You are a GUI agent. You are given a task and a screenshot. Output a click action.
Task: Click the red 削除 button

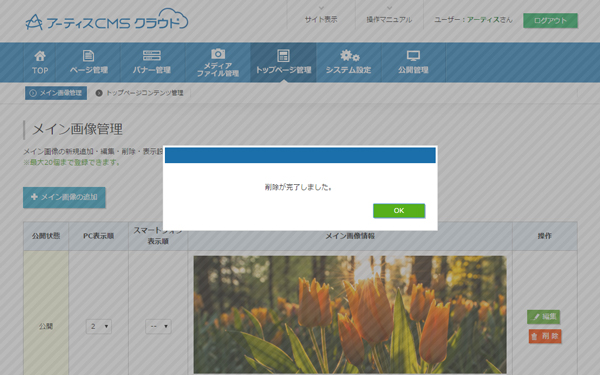pos(545,336)
